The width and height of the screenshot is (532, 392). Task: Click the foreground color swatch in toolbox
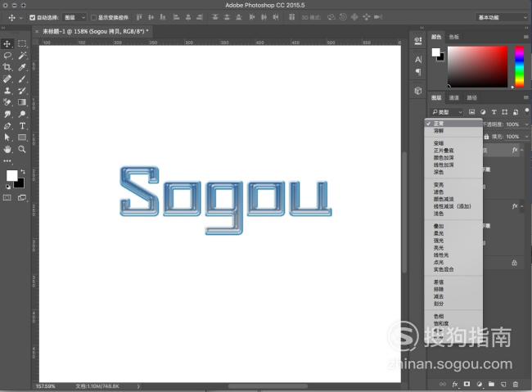pyautogui.click(x=12, y=175)
